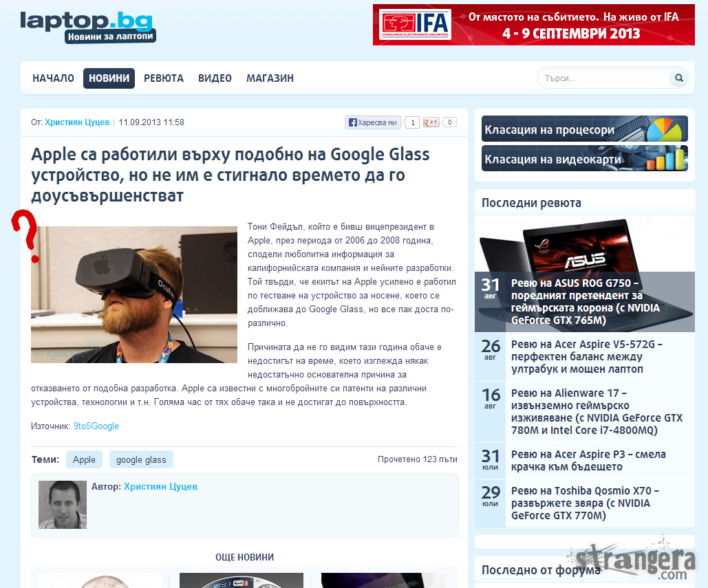Open the laptop.bg site logo
Viewport: 708px width, 588px height.
click(x=87, y=27)
